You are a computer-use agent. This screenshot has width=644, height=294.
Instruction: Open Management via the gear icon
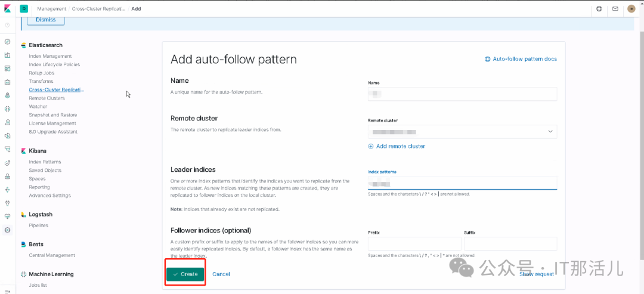(x=7, y=230)
